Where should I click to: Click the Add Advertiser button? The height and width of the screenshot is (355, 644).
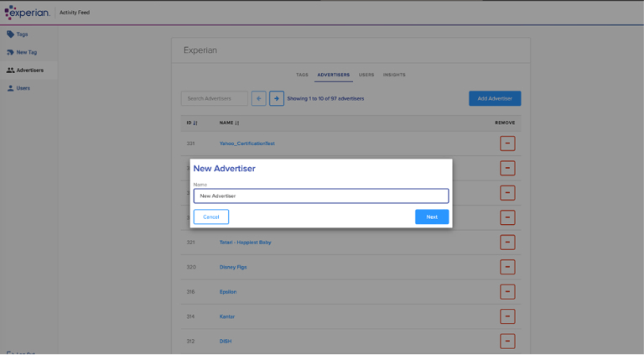tap(495, 98)
